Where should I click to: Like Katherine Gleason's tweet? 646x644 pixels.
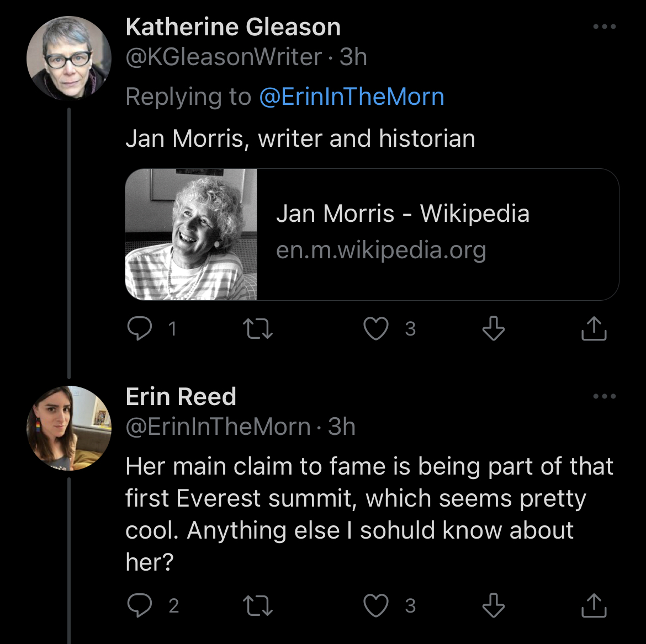[376, 329]
